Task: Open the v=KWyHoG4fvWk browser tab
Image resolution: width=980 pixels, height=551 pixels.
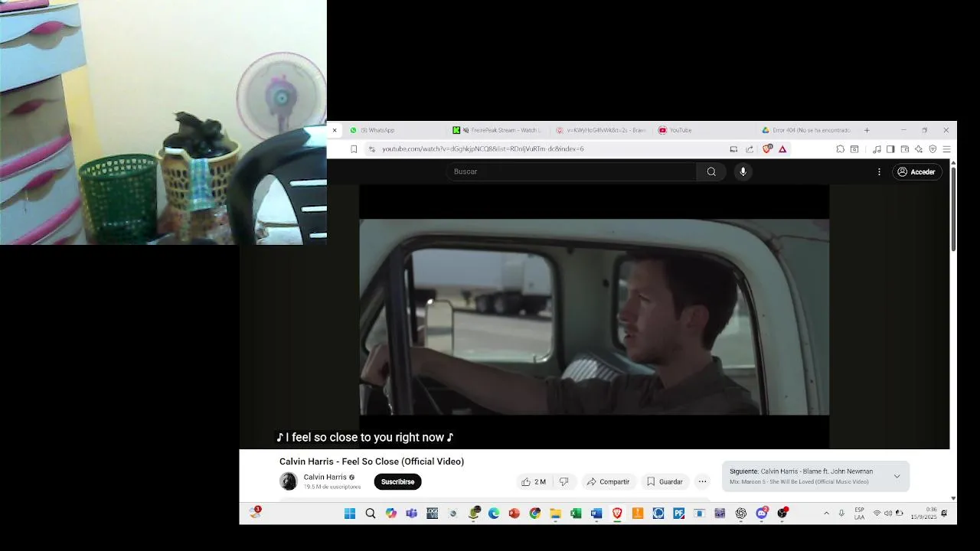Action: point(601,130)
